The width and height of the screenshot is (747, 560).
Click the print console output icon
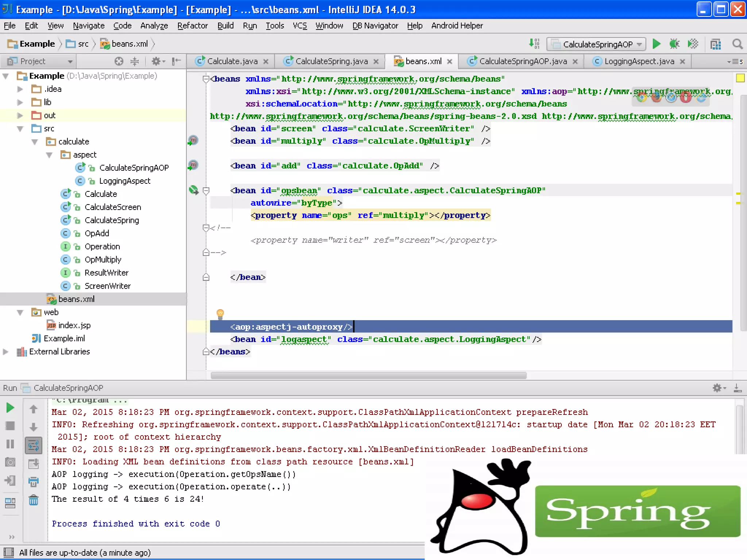click(33, 482)
